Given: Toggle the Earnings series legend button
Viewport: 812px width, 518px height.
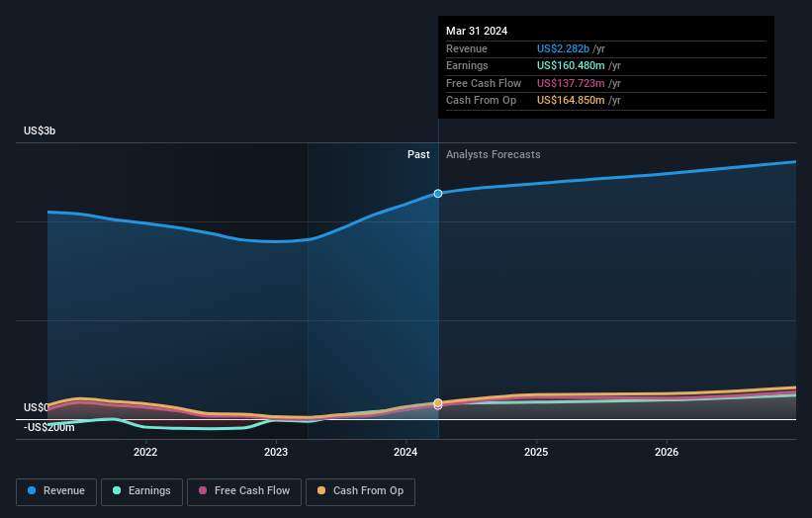Looking at the screenshot, I should 141,491.
